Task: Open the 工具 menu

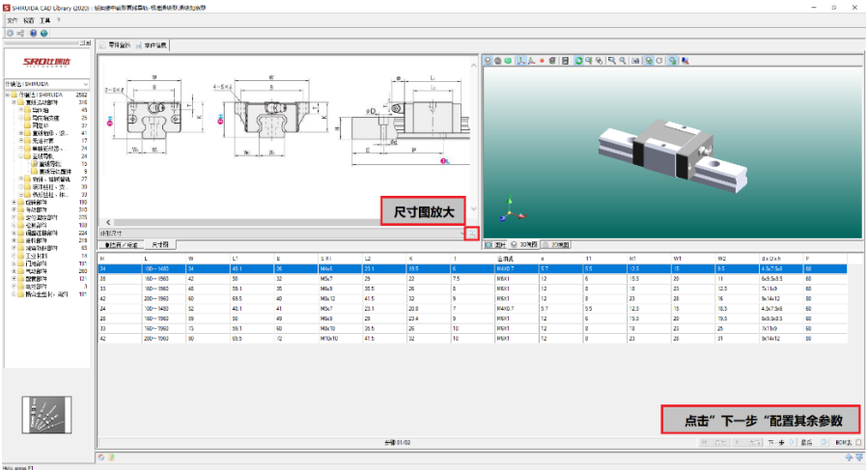Action: 44,19
